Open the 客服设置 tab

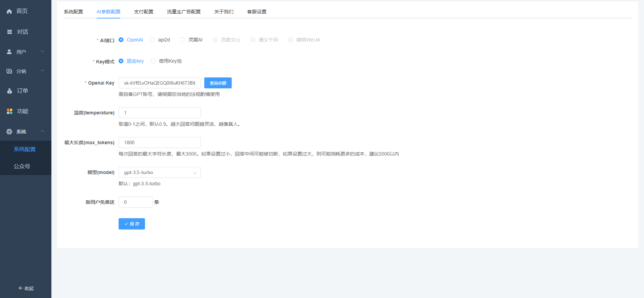click(257, 12)
